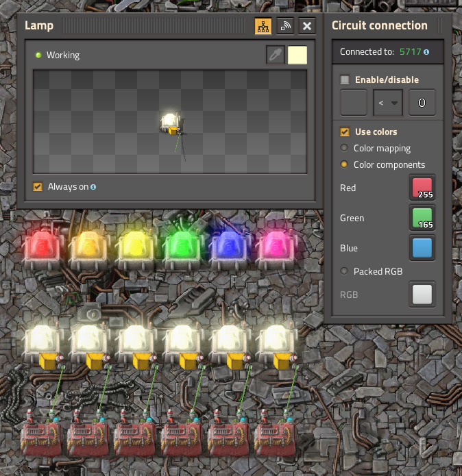Click the info icon next to network 5717

pyautogui.click(x=426, y=52)
